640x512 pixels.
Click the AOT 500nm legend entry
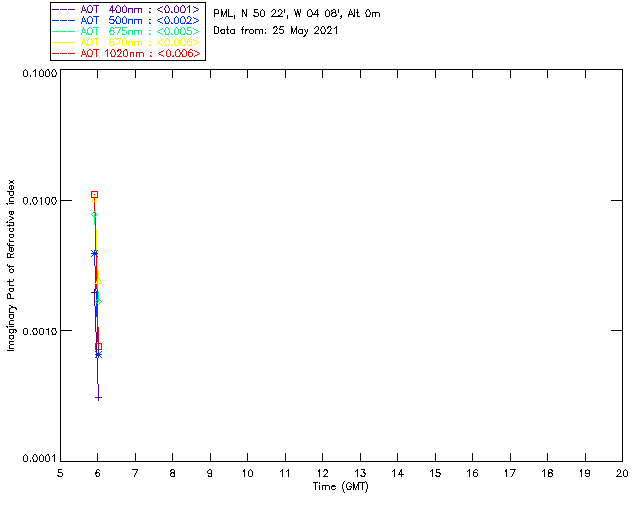[126, 20]
